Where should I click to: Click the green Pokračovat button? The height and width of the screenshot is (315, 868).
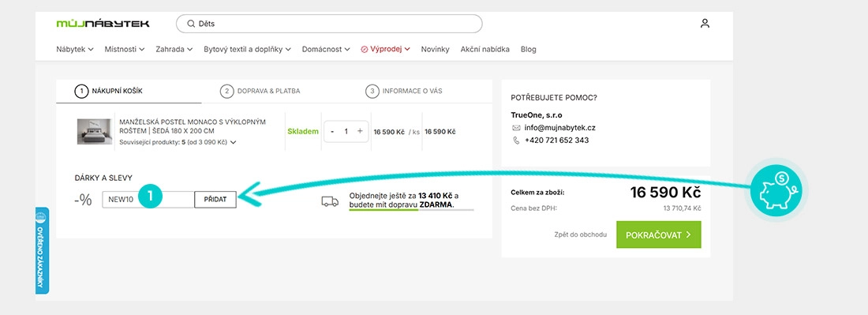click(x=659, y=234)
